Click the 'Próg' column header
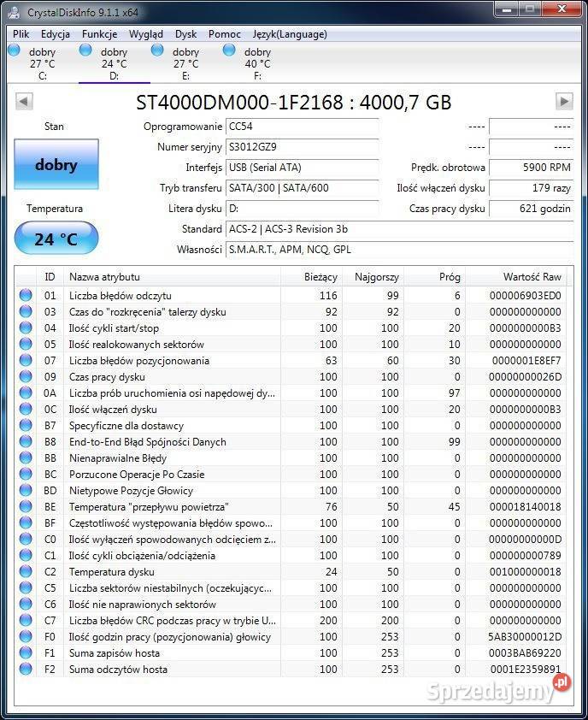The image size is (588, 720). coord(434,277)
